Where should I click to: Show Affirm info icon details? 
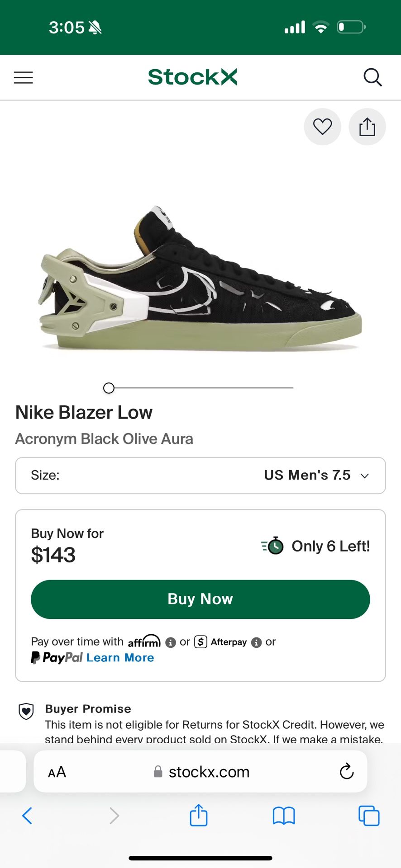coord(171,642)
